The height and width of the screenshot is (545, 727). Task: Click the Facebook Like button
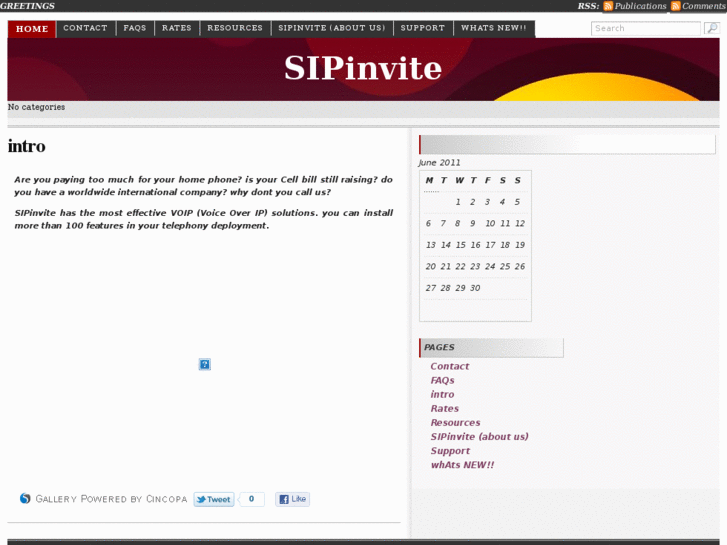[x=293, y=499]
